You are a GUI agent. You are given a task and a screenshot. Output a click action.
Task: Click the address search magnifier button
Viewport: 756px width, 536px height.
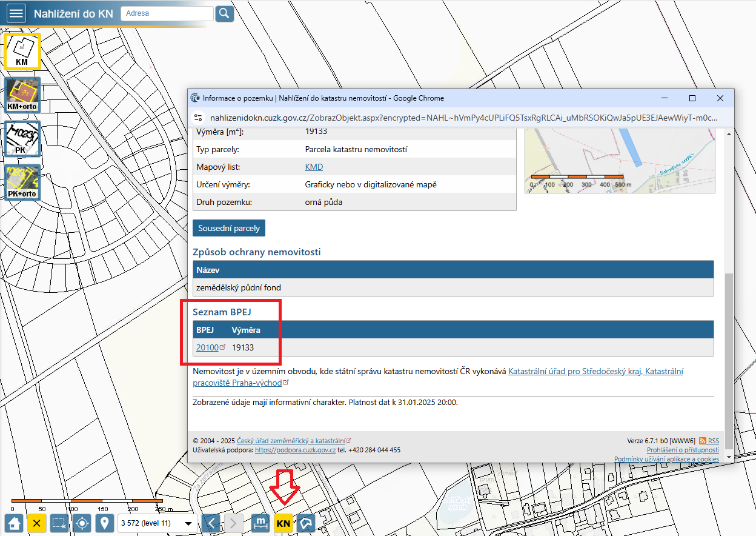tap(225, 13)
